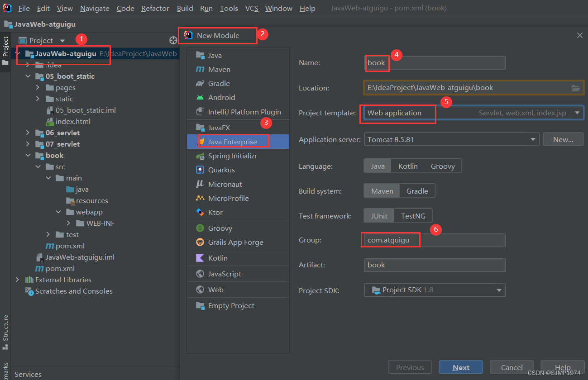Expand External Libraries node

click(x=18, y=280)
